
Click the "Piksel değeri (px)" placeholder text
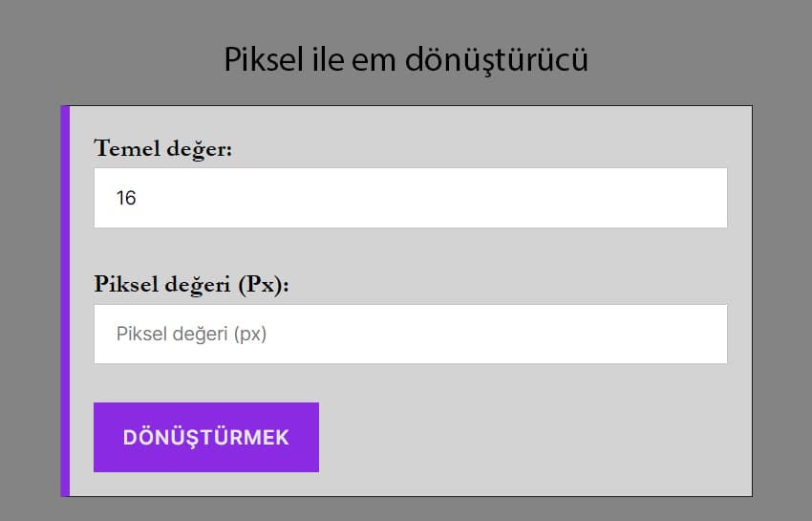pos(190,335)
